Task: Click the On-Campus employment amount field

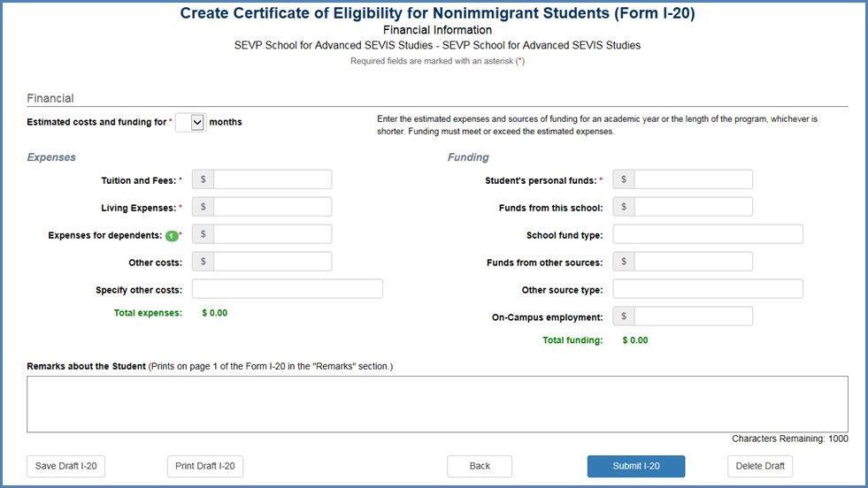Action: click(693, 316)
